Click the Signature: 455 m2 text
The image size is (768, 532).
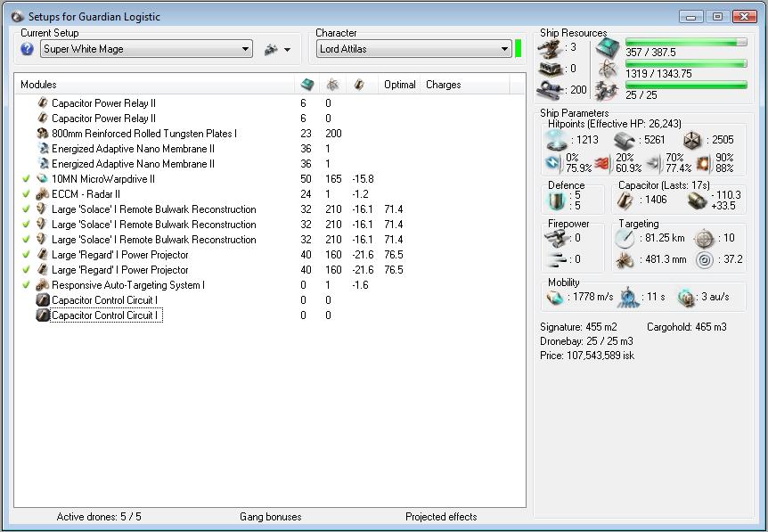578,327
